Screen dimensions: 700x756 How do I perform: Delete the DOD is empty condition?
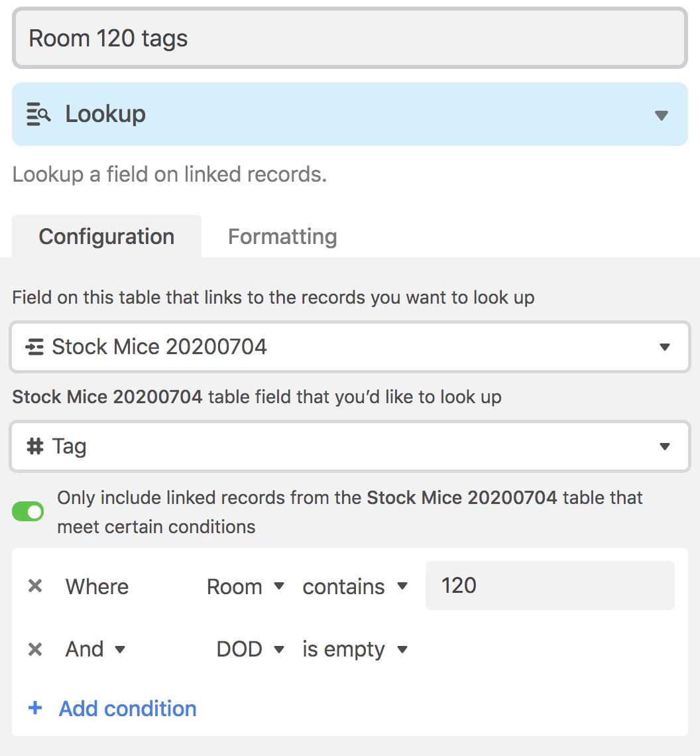point(35,649)
